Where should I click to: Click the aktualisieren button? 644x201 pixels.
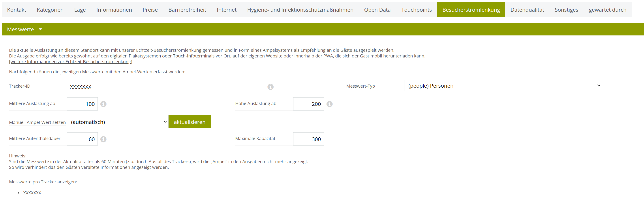pyautogui.click(x=190, y=122)
